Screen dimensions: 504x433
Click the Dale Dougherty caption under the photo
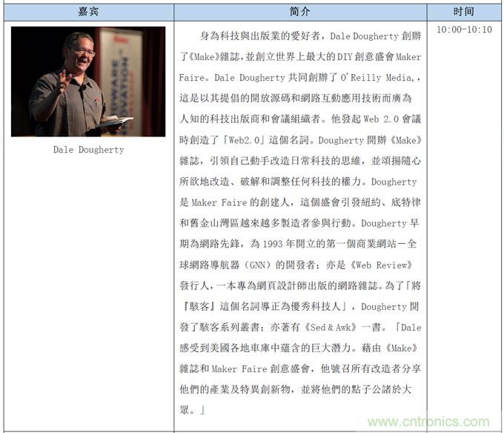point(88,150)
